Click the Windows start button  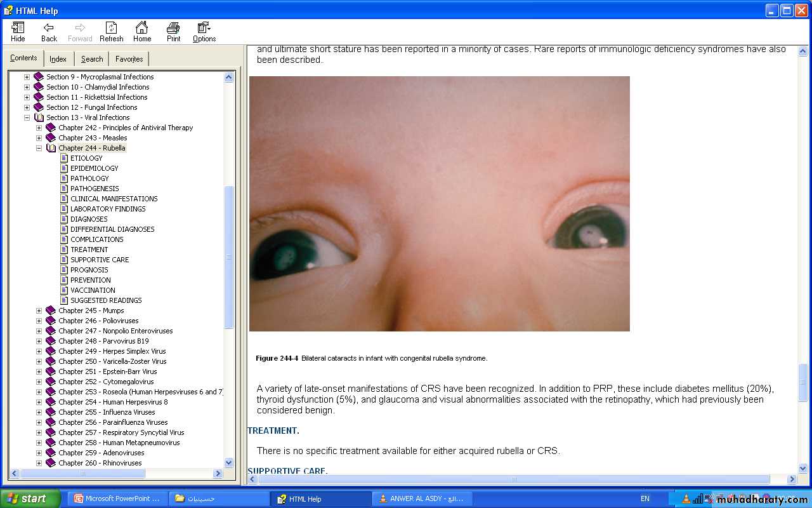pyautogui.click(x=30, y=498)
